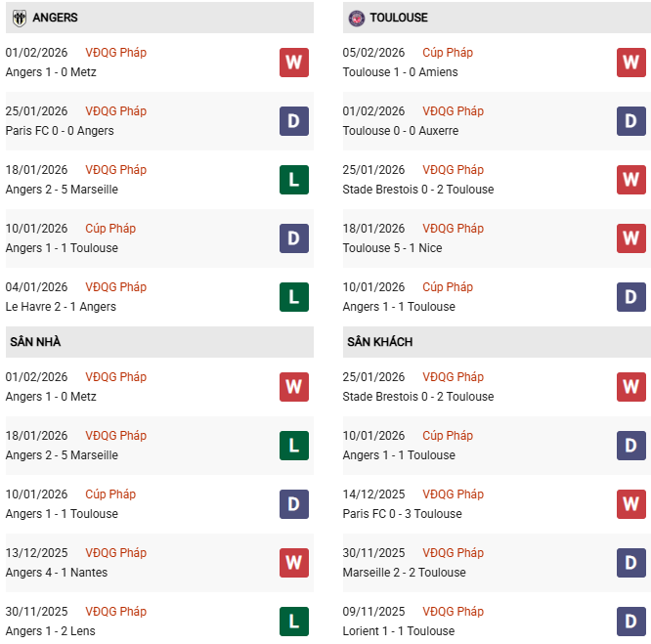Click the D badge for Toulouse 0 - 0 Auxerre
The height and width of the screenshot is (644, 651).
[631, 121]
